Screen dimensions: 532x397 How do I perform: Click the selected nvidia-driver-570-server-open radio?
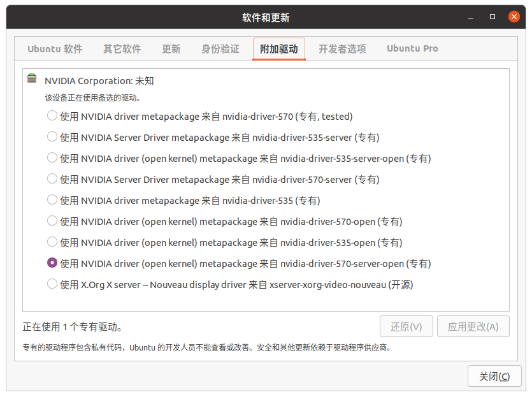tap(52, 263)
